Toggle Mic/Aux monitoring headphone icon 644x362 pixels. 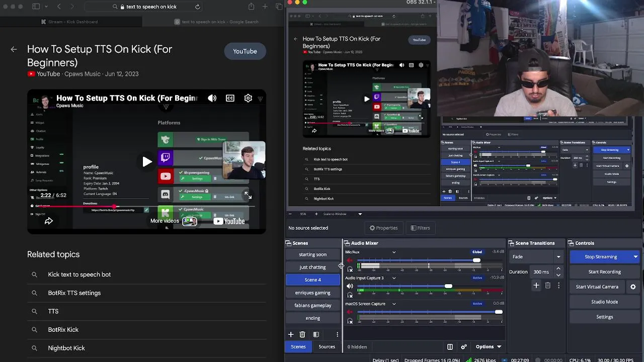(x=350, y=269)
